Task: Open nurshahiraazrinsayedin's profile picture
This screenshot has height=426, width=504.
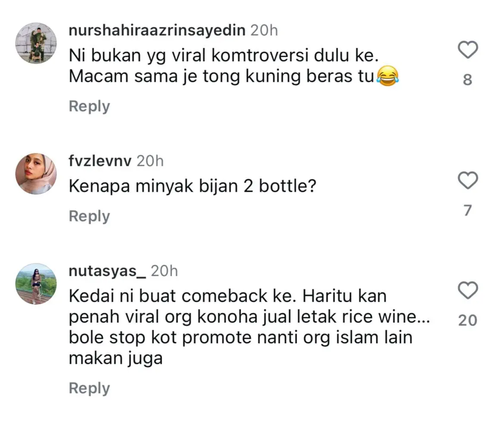Action: tap(36, 43)
